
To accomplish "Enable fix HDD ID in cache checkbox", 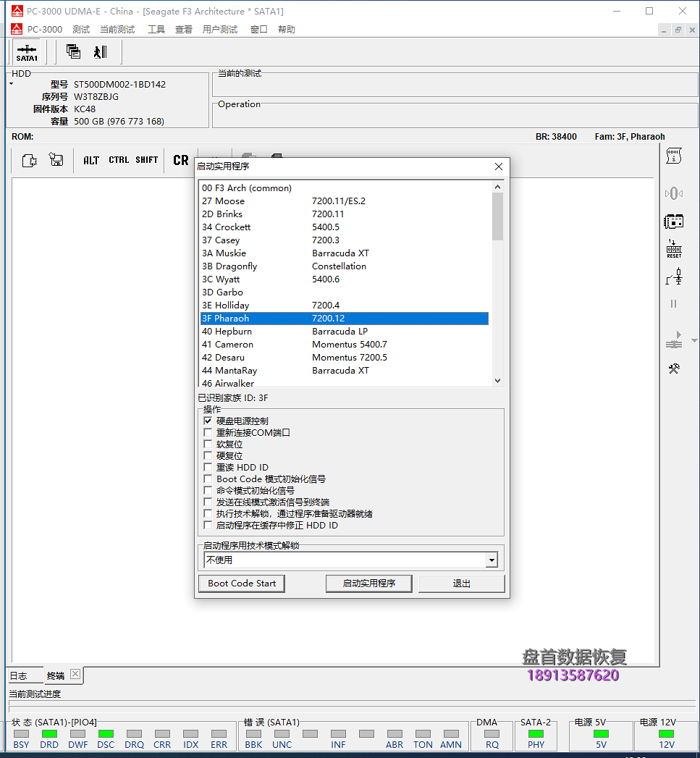I will pyautogui.click(x=208, y=525).
